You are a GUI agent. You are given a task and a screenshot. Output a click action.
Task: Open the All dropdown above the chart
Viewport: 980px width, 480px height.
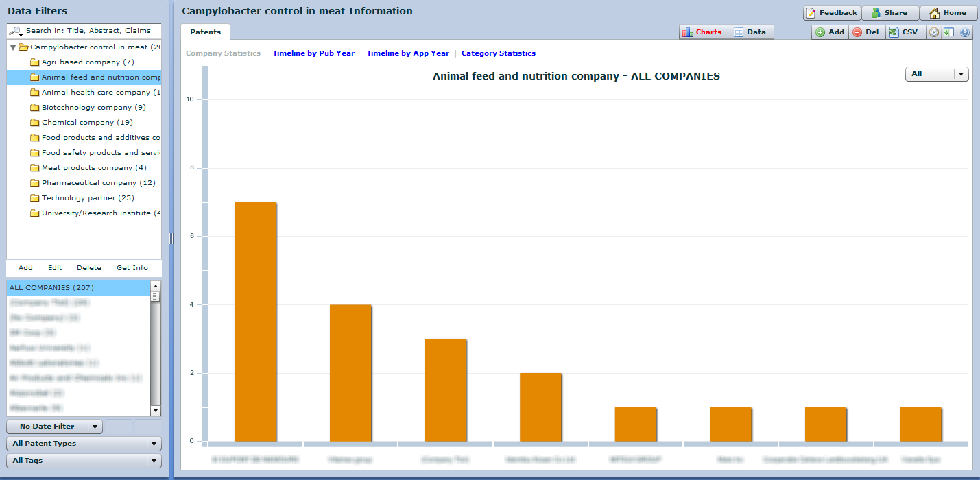(936, 74)
